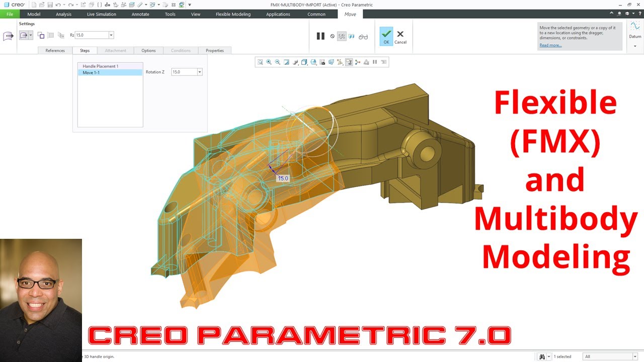Select the Steps panel tab
This screenshot has width=644, height=362.
[x=85, y=50]
